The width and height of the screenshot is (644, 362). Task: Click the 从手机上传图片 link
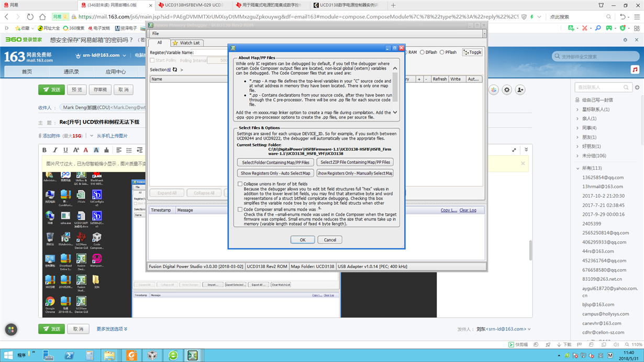pos(112,136)
